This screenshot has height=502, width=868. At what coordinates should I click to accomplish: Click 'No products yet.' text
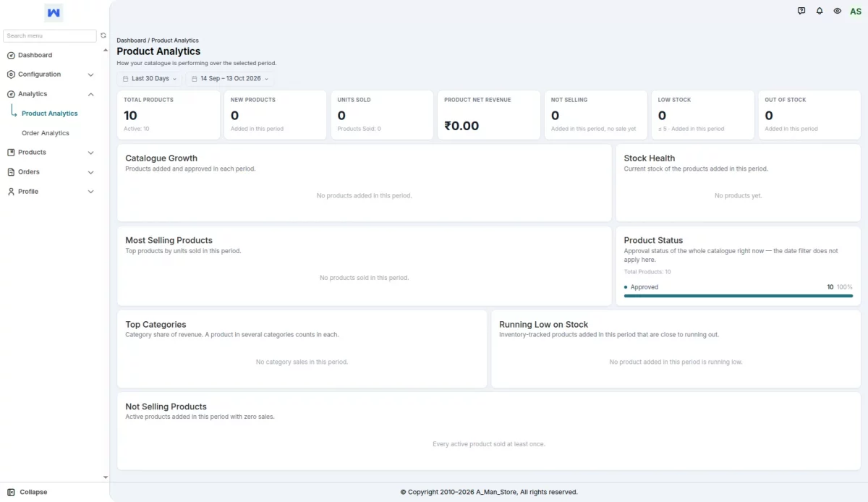739,196
